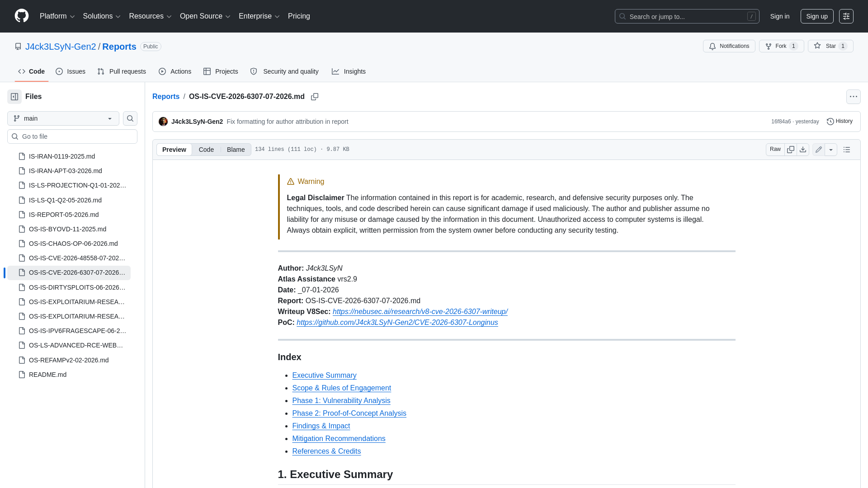Viewport: 868px width, 488px height.
Task: Expand the Solutions menu
Action: point(102,16)
